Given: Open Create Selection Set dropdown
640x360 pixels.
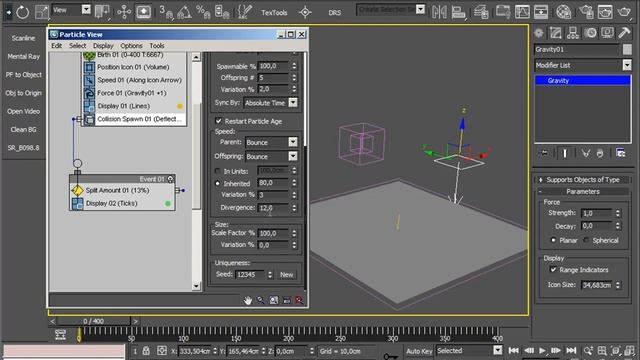Looking at the screenshot, I should tap(420, 9).
